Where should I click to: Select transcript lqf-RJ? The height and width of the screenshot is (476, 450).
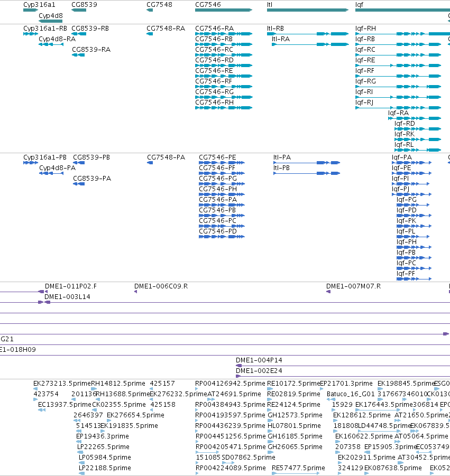tap(398, 108)
